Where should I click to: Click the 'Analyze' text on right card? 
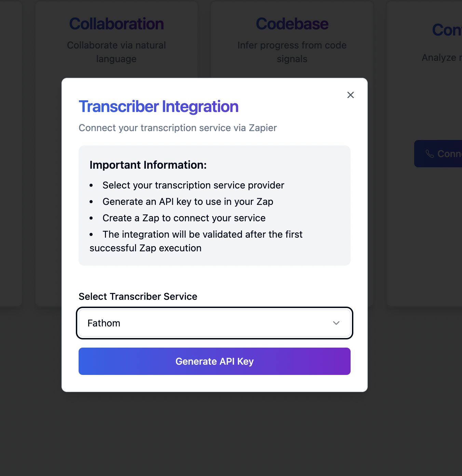439,57
